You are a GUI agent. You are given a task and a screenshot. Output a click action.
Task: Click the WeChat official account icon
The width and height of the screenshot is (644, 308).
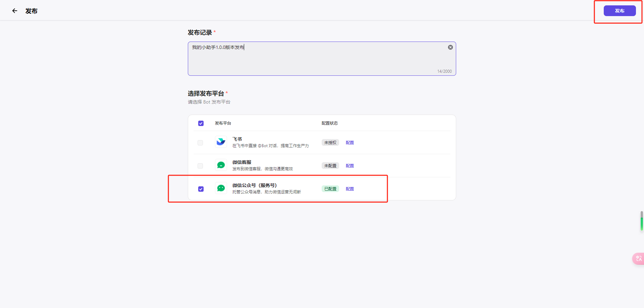tap(221, 188)
